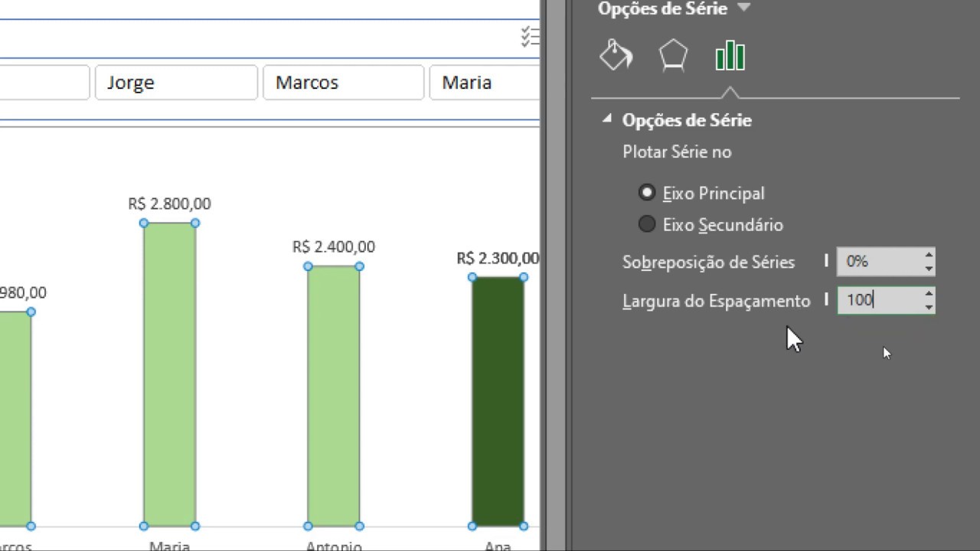Click the R$ 2.800,00 data label

point(169,204)
